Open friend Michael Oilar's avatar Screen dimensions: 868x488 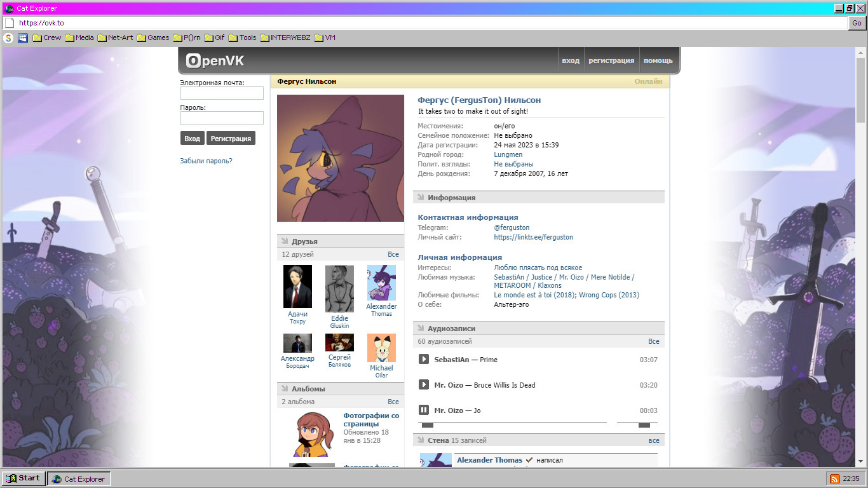381,348
